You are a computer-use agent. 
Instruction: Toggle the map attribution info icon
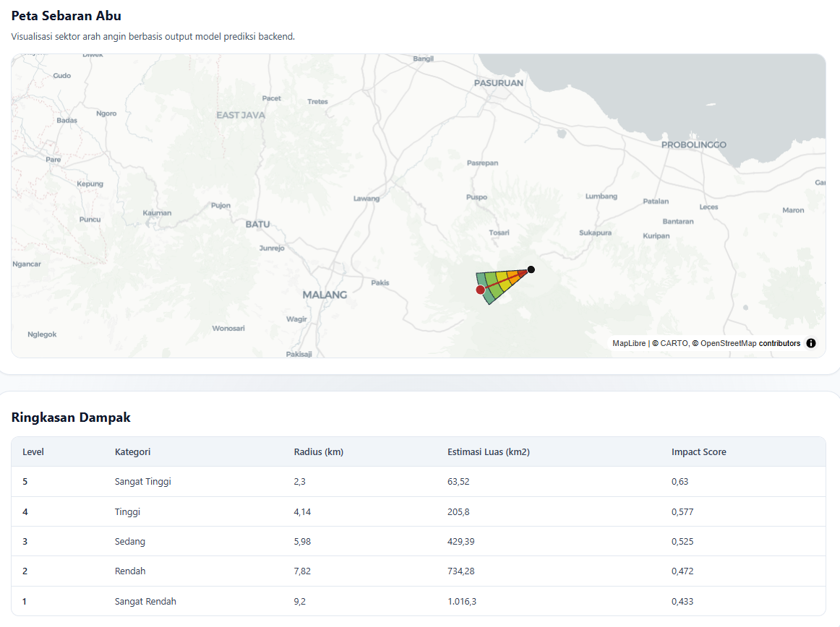811,343
